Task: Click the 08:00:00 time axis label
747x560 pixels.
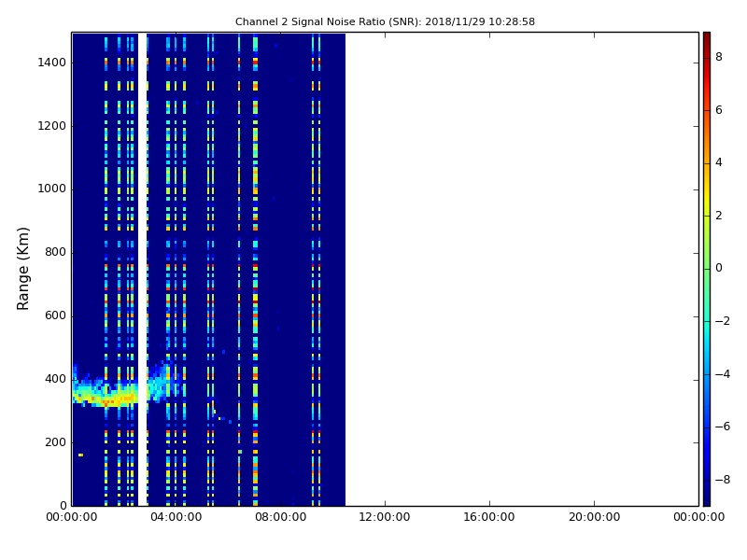Action: [x=280, y=517]
